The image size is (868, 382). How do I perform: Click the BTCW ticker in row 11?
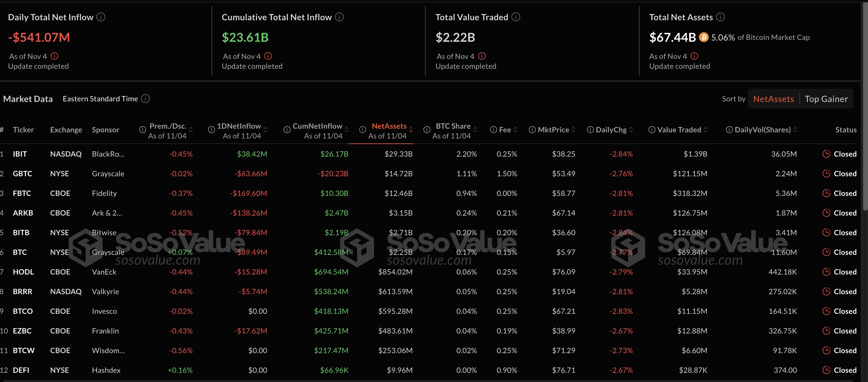pos(24,350)
